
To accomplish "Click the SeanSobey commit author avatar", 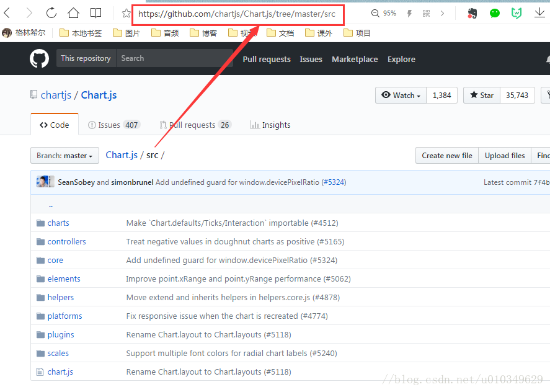I will [42, 182].
